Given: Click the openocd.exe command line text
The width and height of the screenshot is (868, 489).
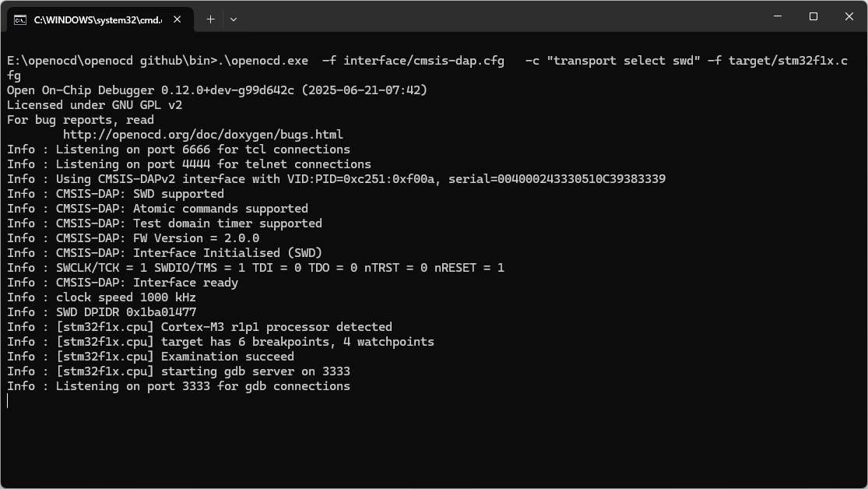Looking at the screenshot, I should (427, 68).
